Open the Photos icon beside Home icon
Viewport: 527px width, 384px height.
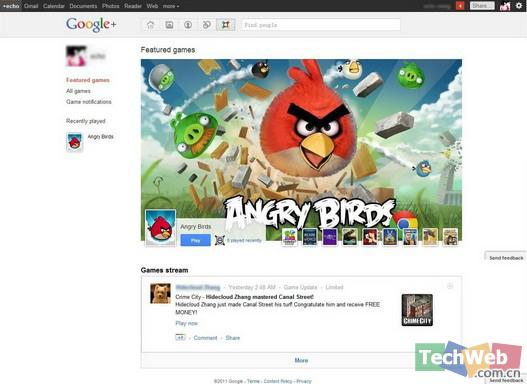(169, 25)
